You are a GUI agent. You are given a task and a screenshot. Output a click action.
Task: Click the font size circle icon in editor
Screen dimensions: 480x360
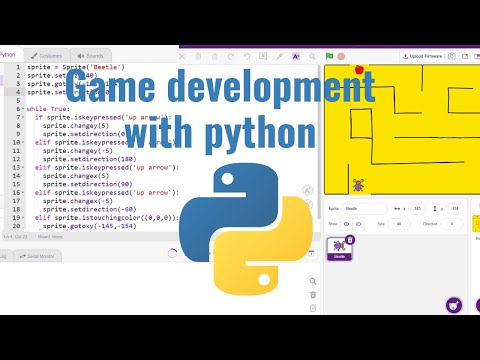coord(307,190)
